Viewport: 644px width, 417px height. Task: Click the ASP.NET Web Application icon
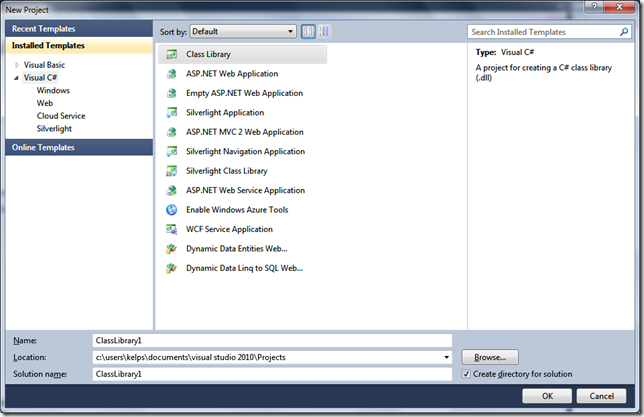point(172,74)
